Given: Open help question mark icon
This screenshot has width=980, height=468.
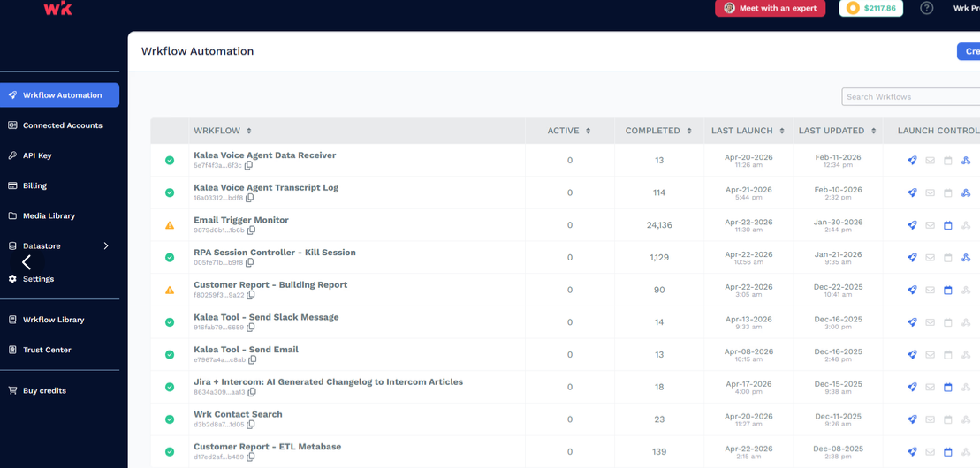Looking at the screenshot, I should (x=927, y=8).
